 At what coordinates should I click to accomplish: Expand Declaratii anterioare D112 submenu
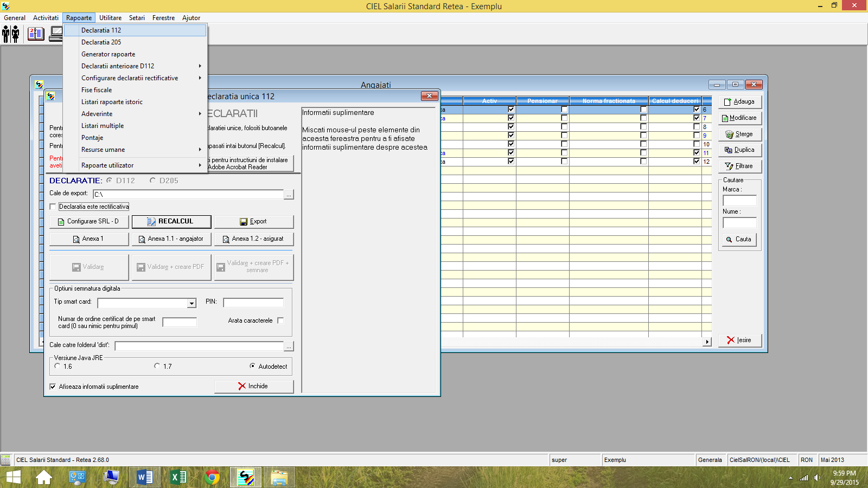(136, 66)
